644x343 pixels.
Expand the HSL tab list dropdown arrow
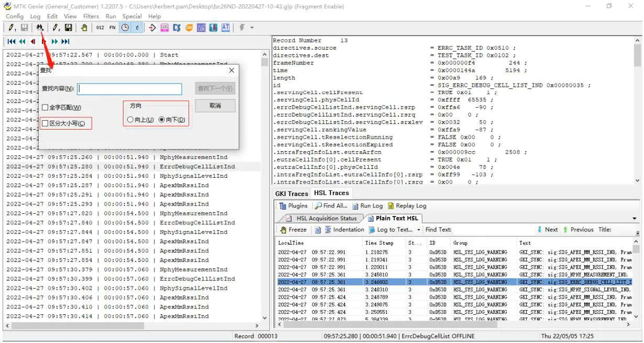pos(635,219)
